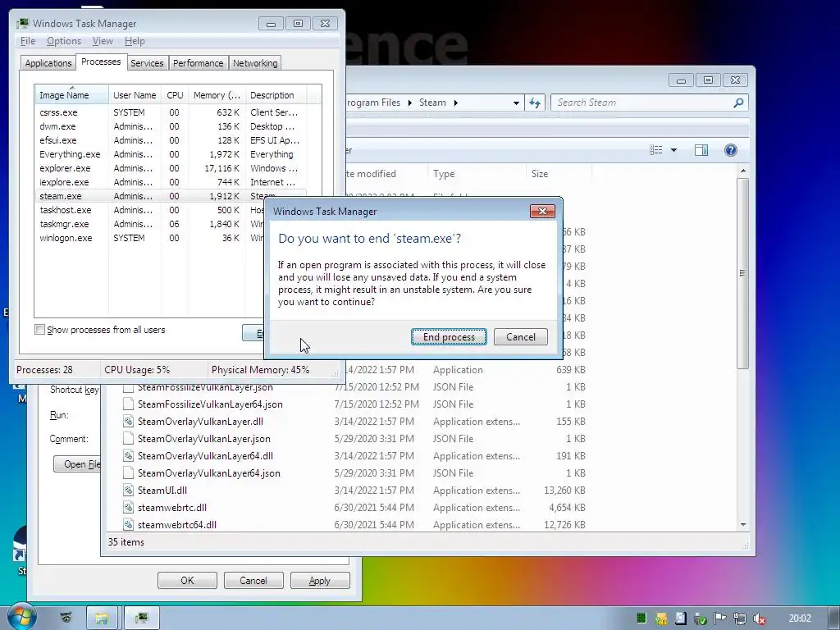840x630 pixels.
Task: Open the Windows Explorer taskbar button
Action: click(x=102, y=619)
